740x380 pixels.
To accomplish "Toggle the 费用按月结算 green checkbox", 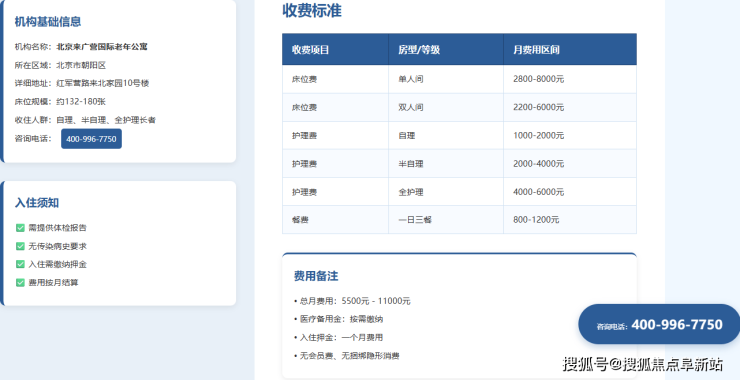I will [20, 283].
